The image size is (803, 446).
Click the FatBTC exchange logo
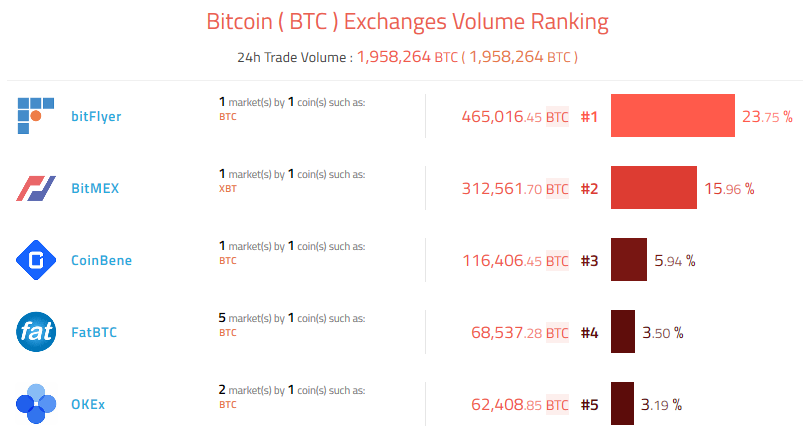34,332
